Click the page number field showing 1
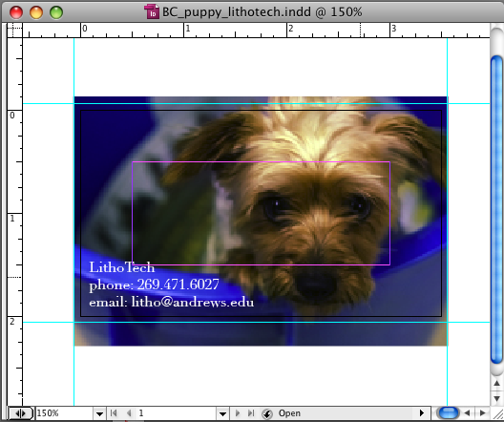The height and width of the screenshot is (422, 504). coord(177,413)
